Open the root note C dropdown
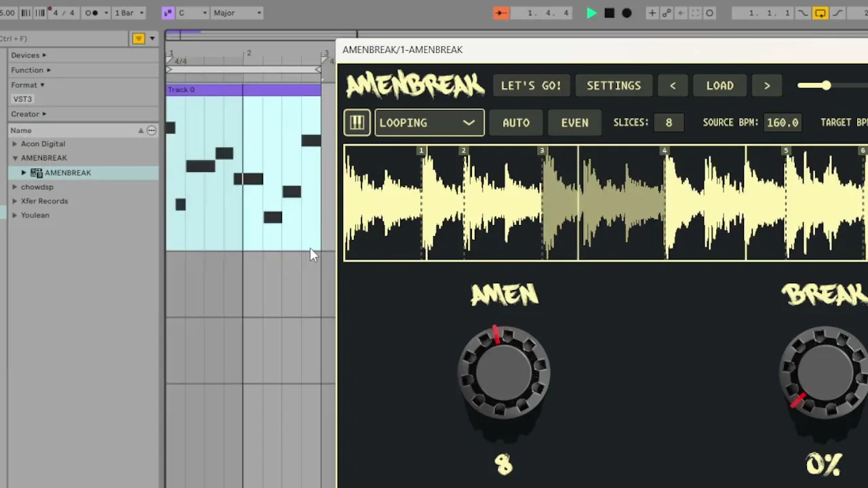This screenshot has width=868, height=488. [191, 13]
